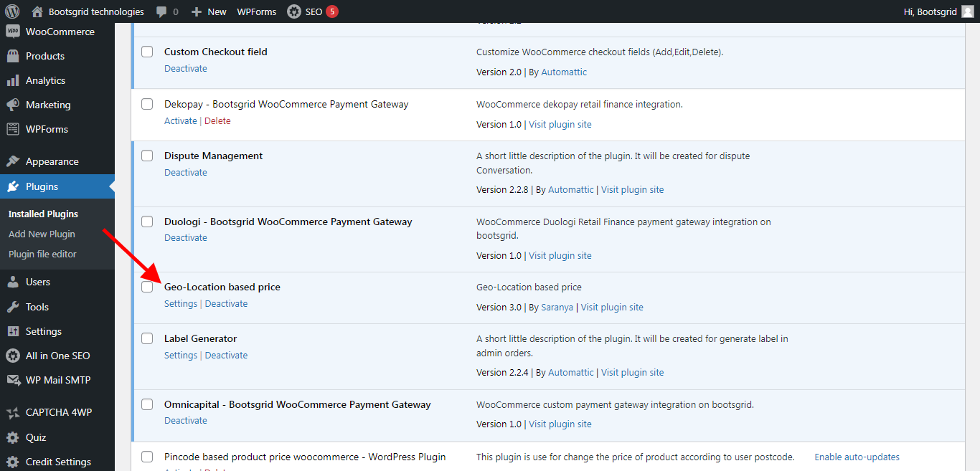Screen dimensions: 980x471
Task: Click the Saranya author link
Action: [557, 308]
